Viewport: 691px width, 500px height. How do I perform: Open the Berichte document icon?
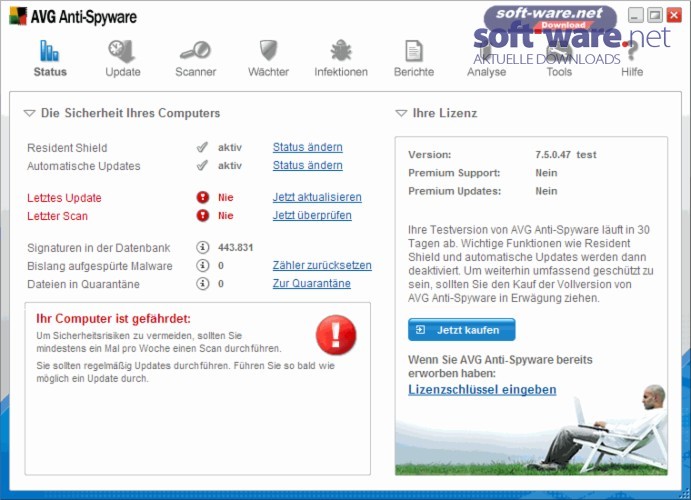coord(413,51)
